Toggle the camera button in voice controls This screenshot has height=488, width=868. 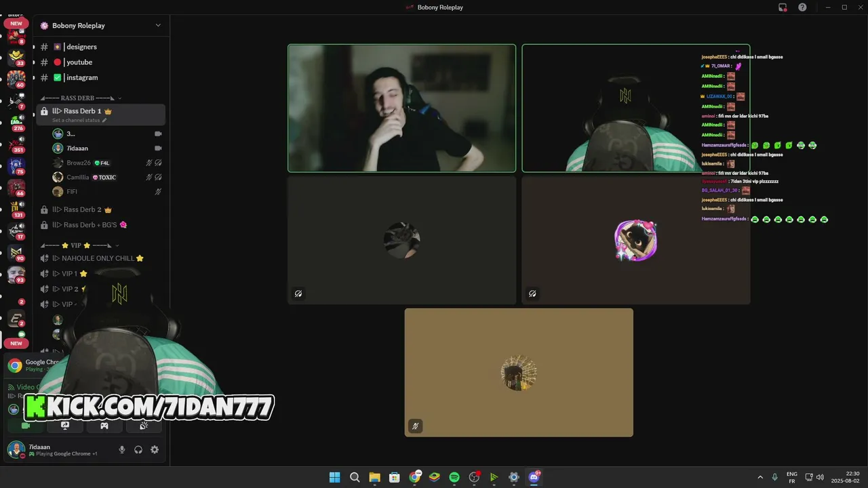(x=26, y=426)
